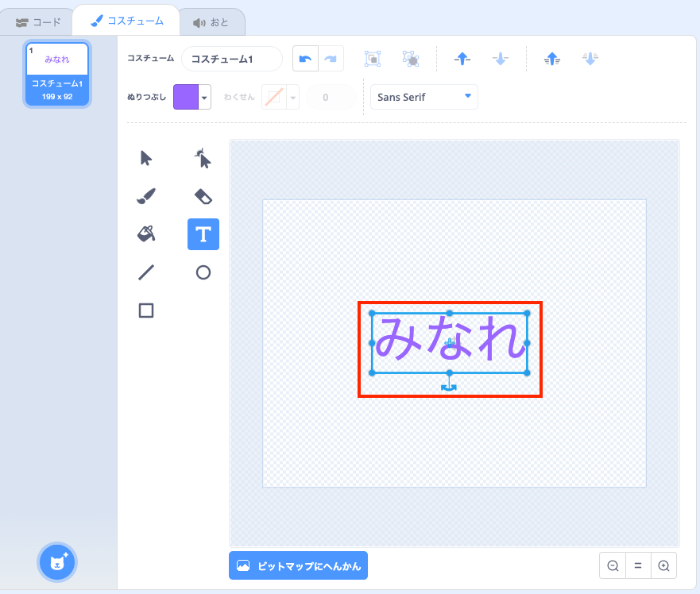The height and width of the screenshot is (594, 700).
Task: Click the みなれ text on the canvas
Action: 450,337
